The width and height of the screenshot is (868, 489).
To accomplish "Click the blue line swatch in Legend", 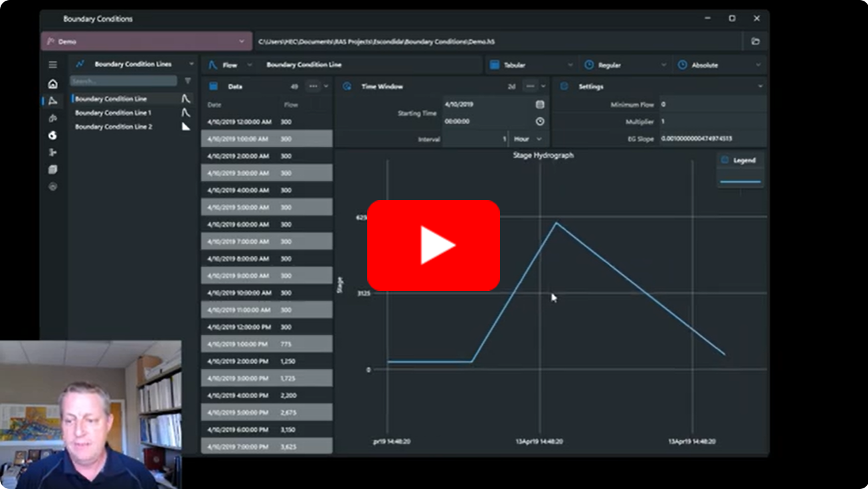I will click(740, 181).
